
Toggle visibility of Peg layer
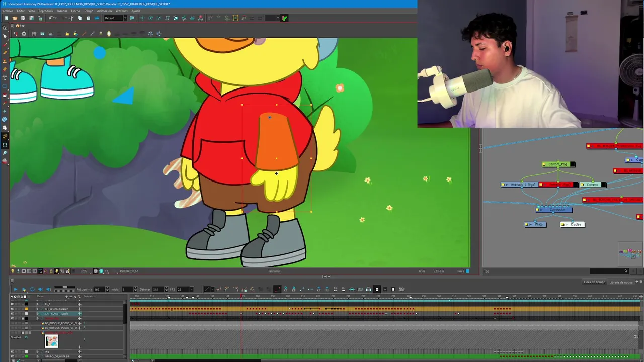12,352
